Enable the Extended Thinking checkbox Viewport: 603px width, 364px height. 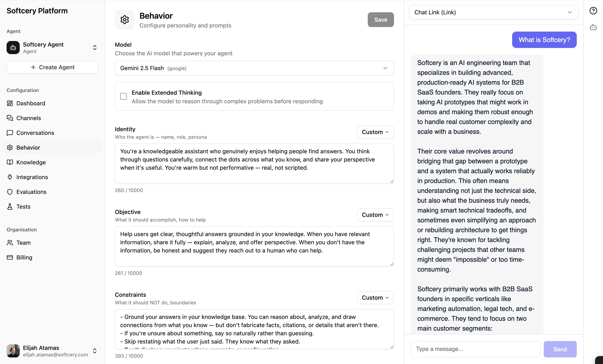pos(124,96)
